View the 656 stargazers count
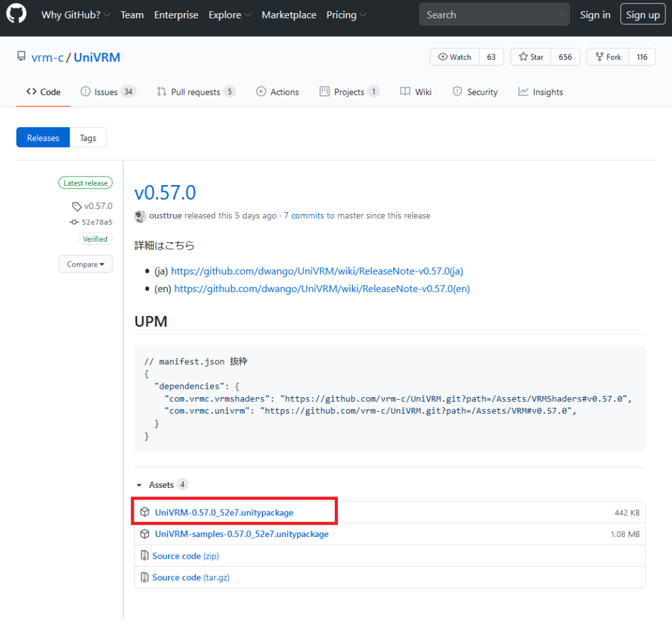The width and height of the screenshot is (672, 627). coord(565,57)
